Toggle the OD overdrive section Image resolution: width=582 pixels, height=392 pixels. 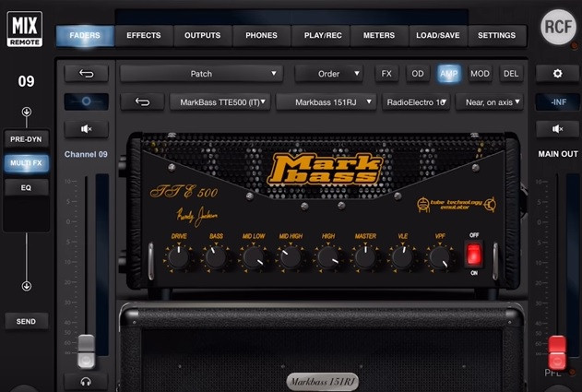(x=418, y=74)
